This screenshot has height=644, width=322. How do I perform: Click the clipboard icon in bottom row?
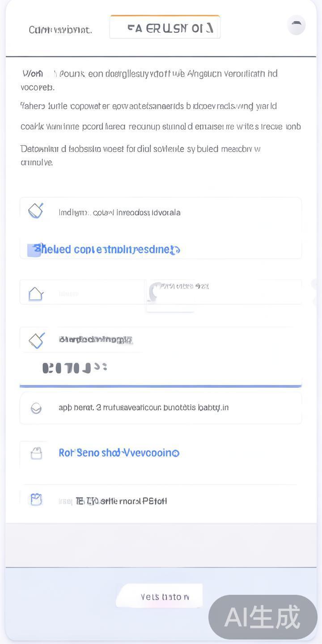tap(36, 500)
